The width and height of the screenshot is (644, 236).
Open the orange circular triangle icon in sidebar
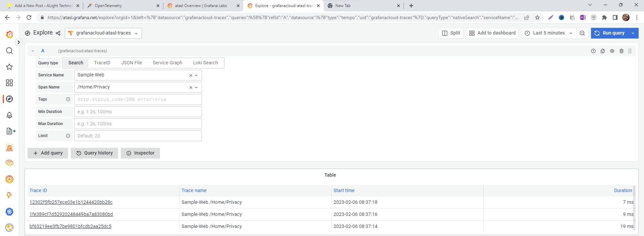click(x=9, y=179)
